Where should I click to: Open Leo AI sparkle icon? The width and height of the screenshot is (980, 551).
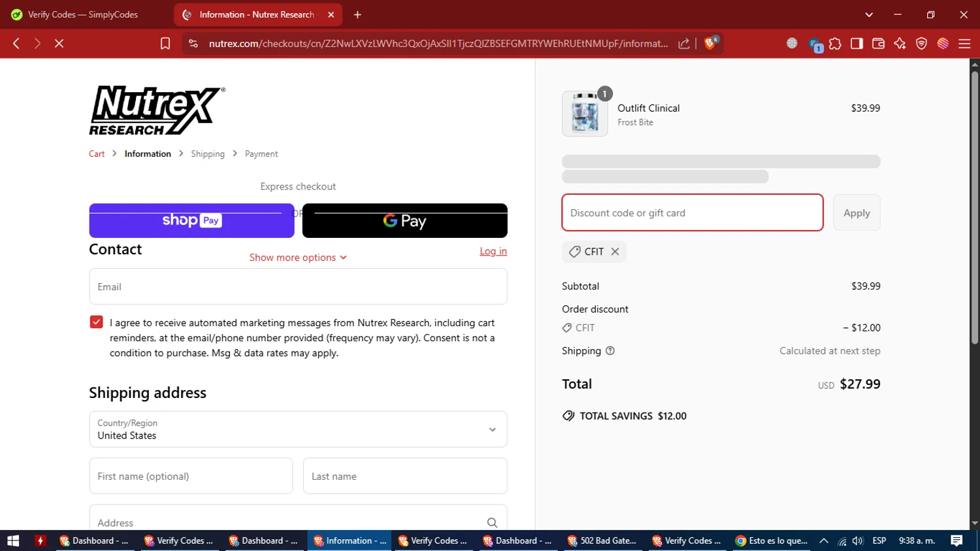900,43
